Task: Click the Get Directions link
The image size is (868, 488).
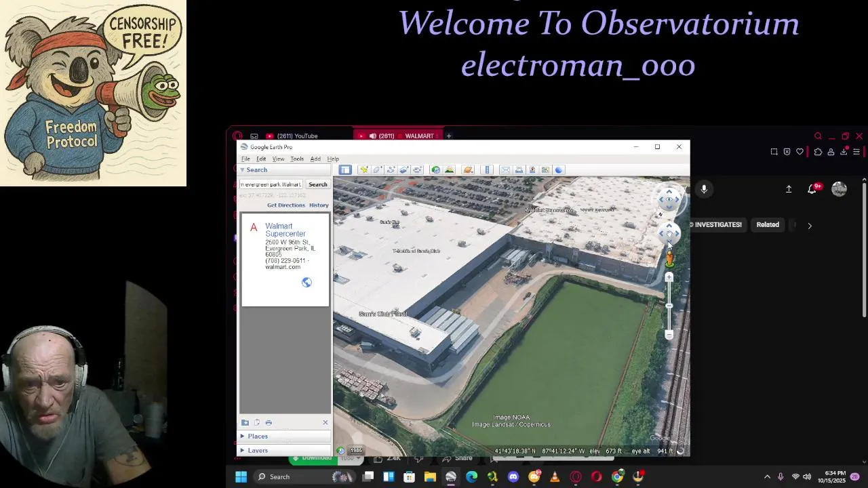Action: click(286, 205)
